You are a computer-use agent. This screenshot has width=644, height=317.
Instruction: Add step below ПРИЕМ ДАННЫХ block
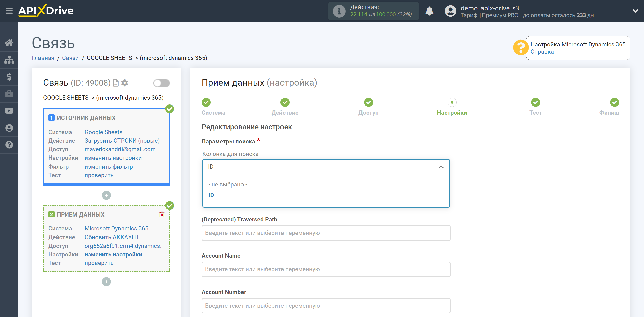tap(106, 282)
